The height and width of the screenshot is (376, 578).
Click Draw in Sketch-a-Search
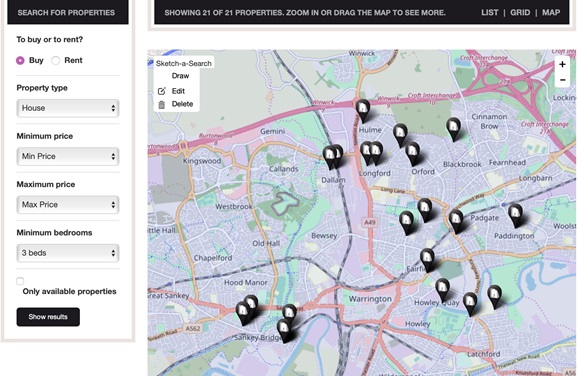[180, 76]
